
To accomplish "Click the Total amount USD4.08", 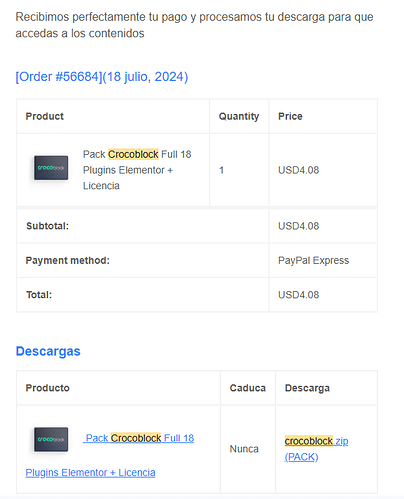I will pyautogui.click(x=299, y=295).
